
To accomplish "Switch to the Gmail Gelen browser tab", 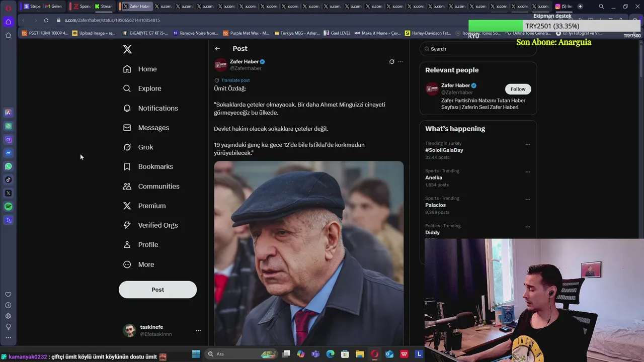I will [53, 7].
